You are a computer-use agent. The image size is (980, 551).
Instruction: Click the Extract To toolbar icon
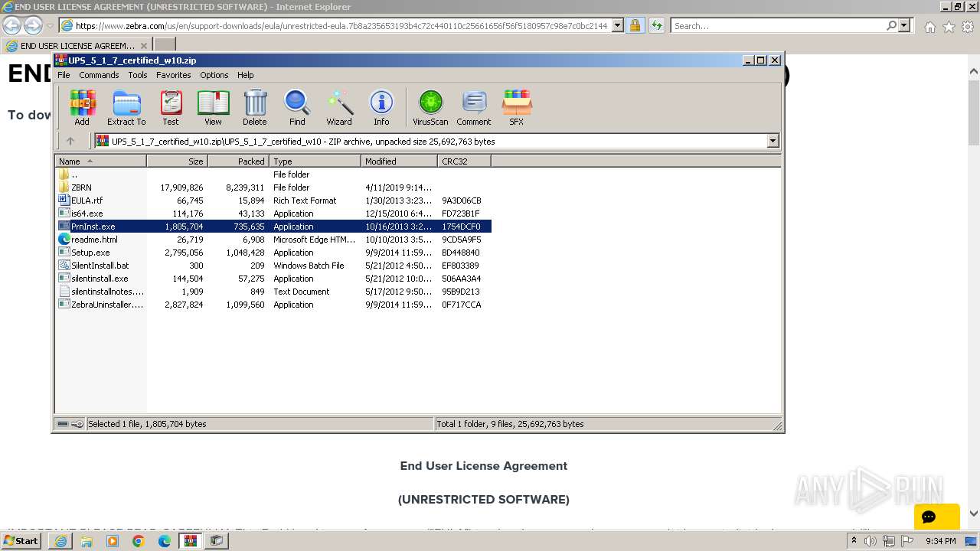[x=126, y=107]
